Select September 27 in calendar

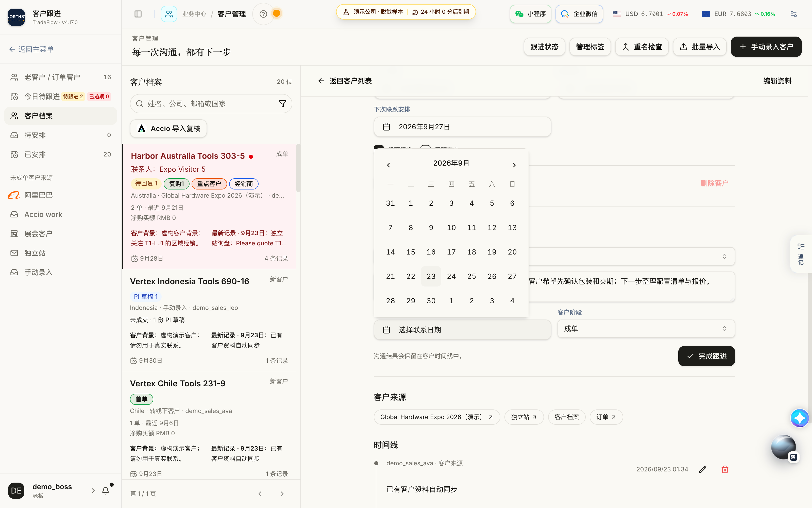tap(512, 276)
